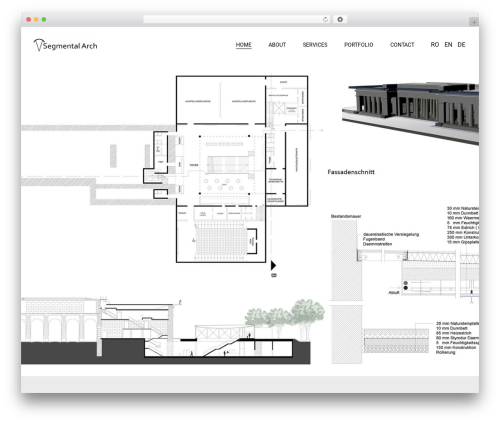Click the green maximize window dot

[44, 19]
